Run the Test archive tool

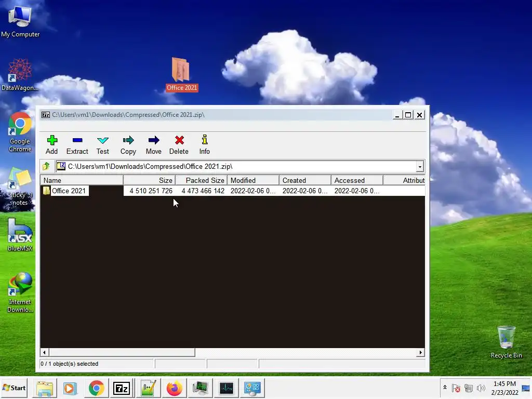(x=103, y=144)
